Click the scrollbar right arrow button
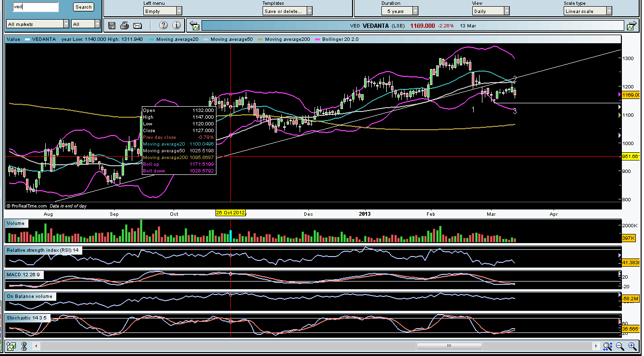The width and height of the screenshot is (644, 356). [596, 346]
